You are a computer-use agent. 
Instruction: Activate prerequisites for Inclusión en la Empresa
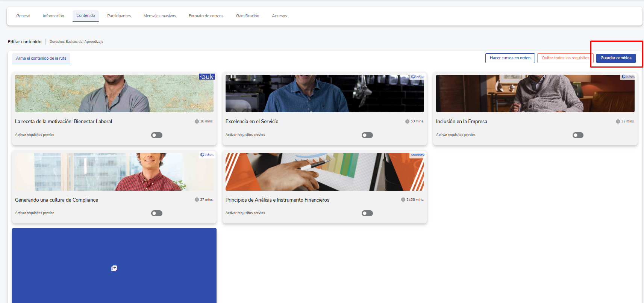[578, 135]
